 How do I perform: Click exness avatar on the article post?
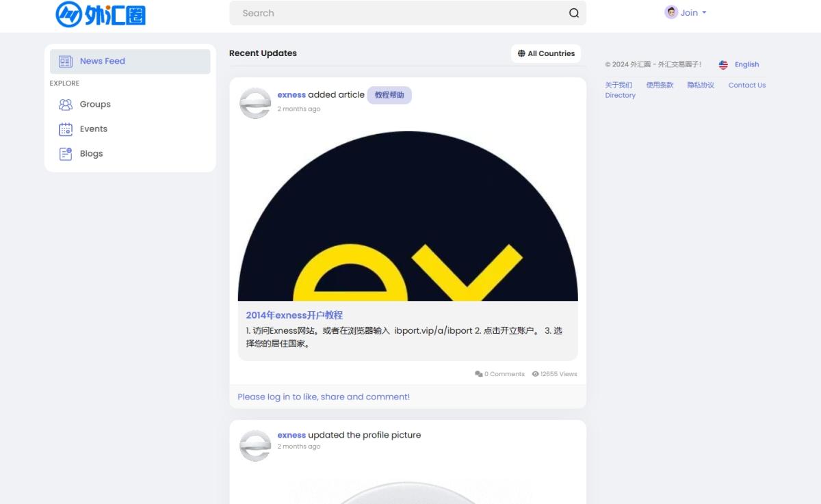tap(255, 103)
